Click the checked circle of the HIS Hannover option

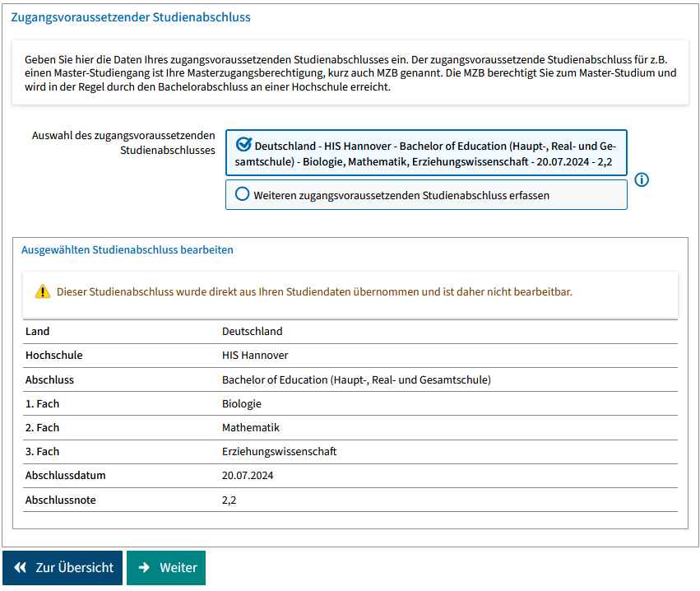243,145
